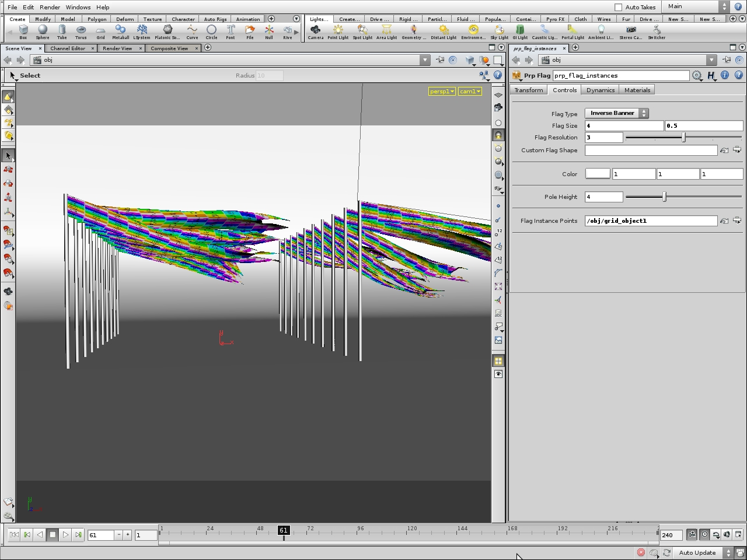Click the play forward button
This screenshot has width=747, height=560.
[x=65, y=534]
